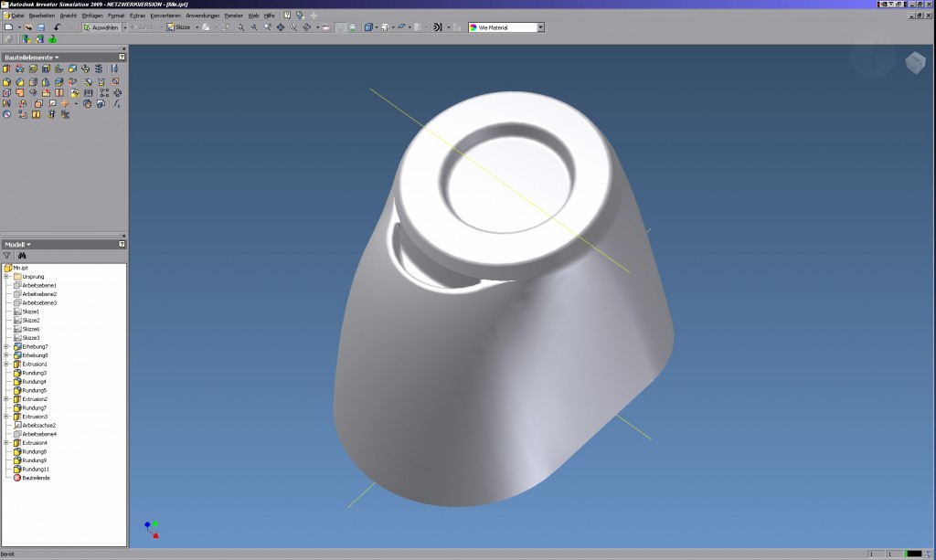Expand the Ursprung folder node
This screenshot has height=560, width=936.
pyautogui.click(x=7, y=277)
